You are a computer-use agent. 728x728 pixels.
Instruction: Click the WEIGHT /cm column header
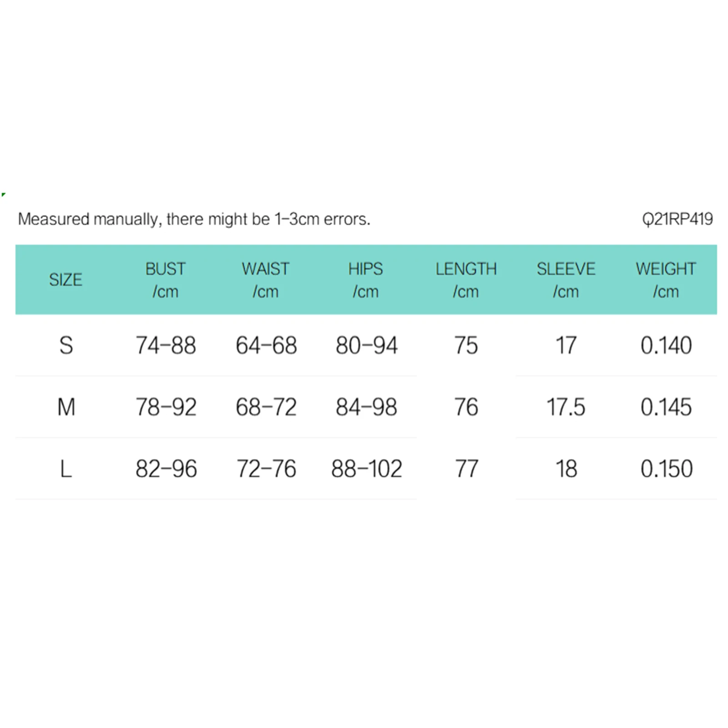pyautogui.click(x=666, y=280)
